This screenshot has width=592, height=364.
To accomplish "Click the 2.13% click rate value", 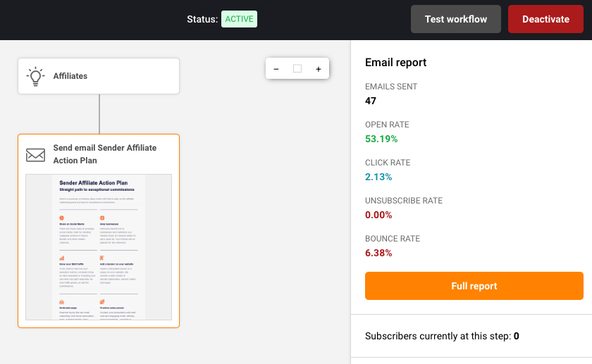I will pyautogui.click(x=378, y=177).
